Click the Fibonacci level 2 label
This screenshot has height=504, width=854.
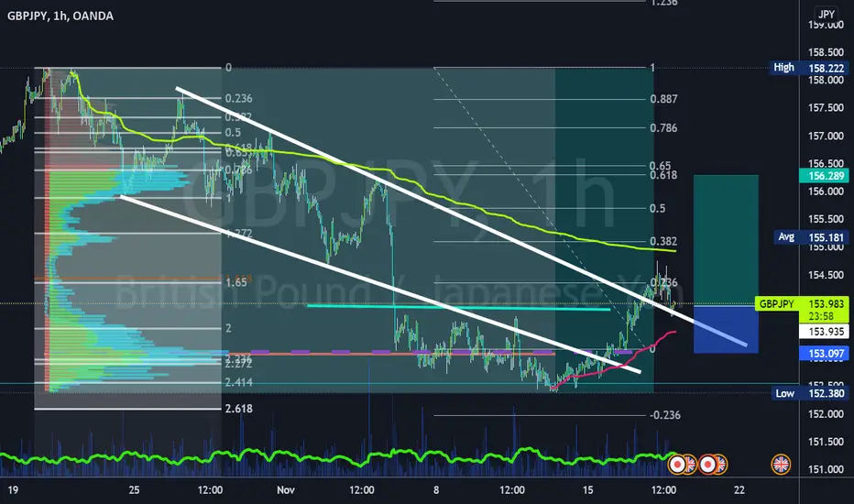click(x=228, y=328)
